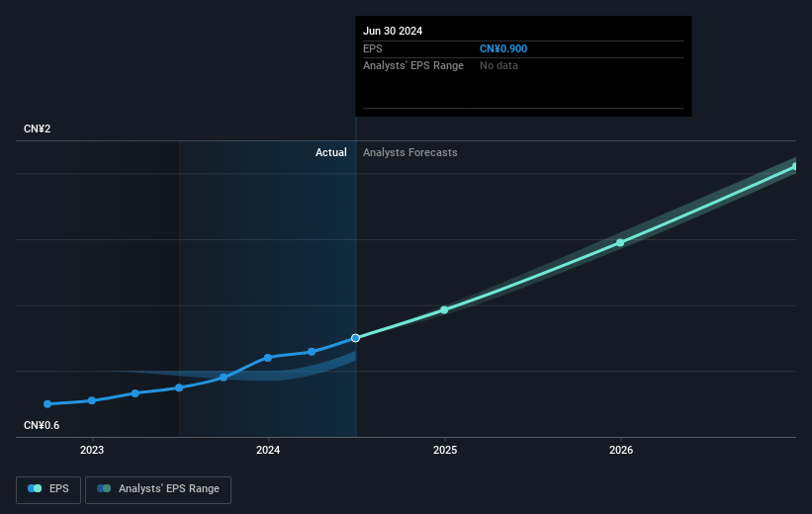Click the highlighted Jun 30 2024 data point
This screenshot has width=812, height=514.
click(355, 338)
